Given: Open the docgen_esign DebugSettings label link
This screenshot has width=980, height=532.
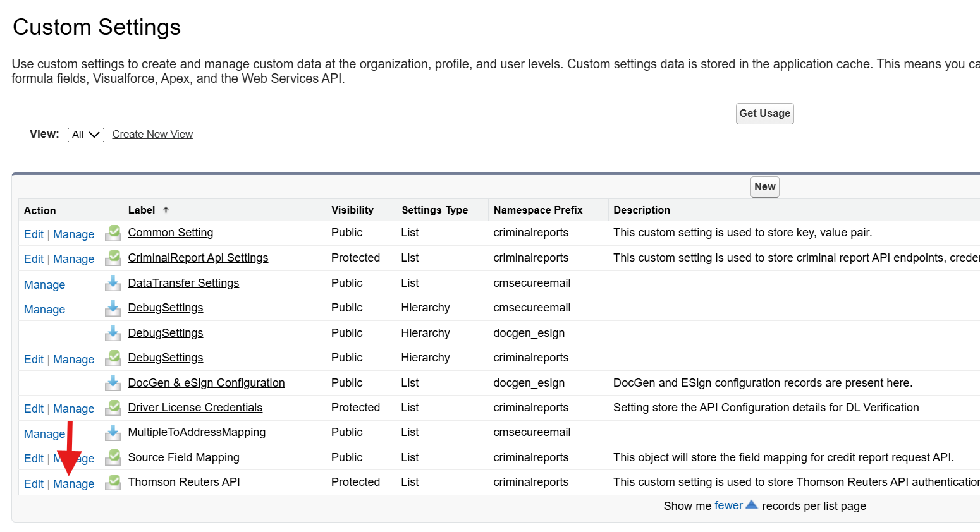Looking at the screenshot, I should click(166, 333).
